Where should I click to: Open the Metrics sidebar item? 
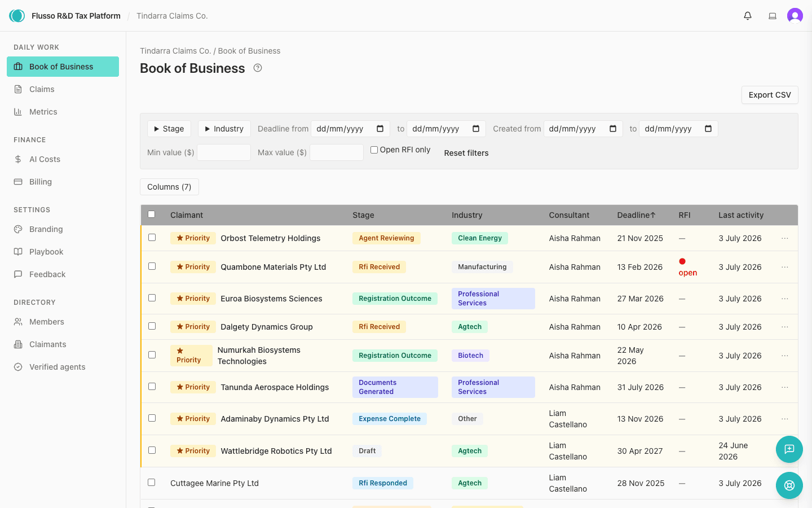point(63,112)
